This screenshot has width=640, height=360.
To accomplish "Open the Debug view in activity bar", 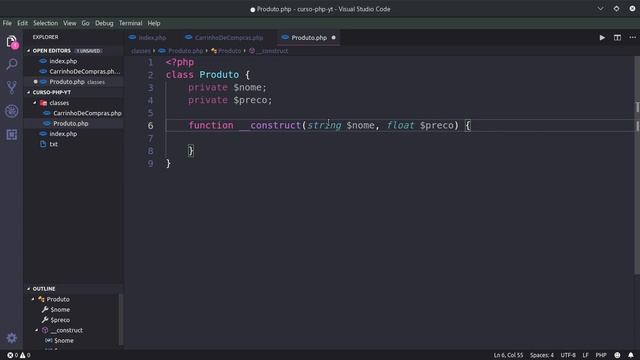I will point(11,111).
